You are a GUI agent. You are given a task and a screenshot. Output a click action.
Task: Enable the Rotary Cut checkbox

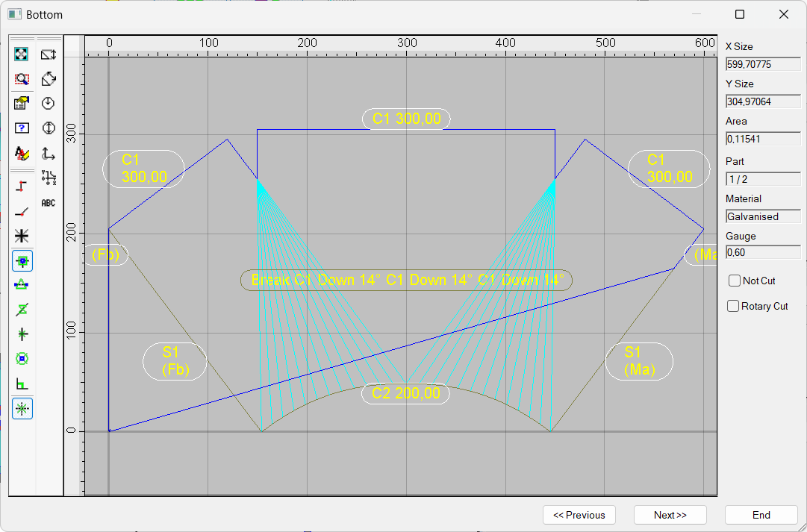coord(733,306)
